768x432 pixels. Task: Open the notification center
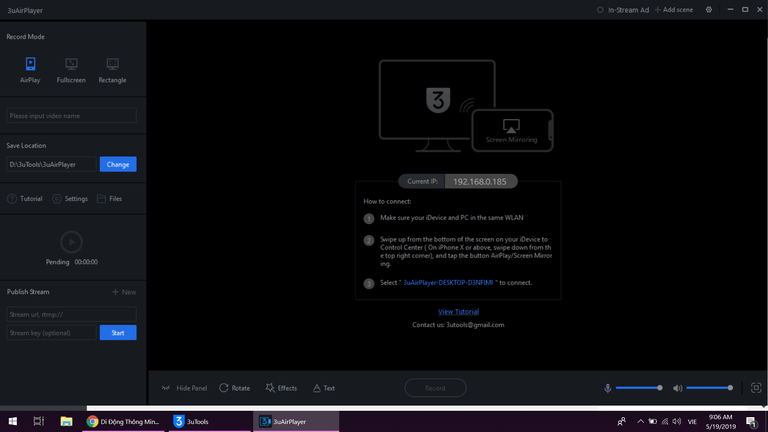click(751, 421)
